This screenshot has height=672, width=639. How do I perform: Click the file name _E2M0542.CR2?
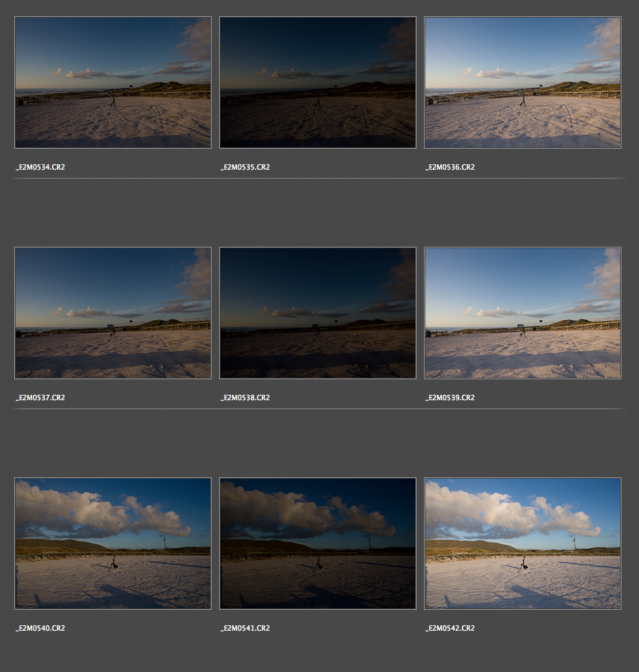tap(450, 628)
